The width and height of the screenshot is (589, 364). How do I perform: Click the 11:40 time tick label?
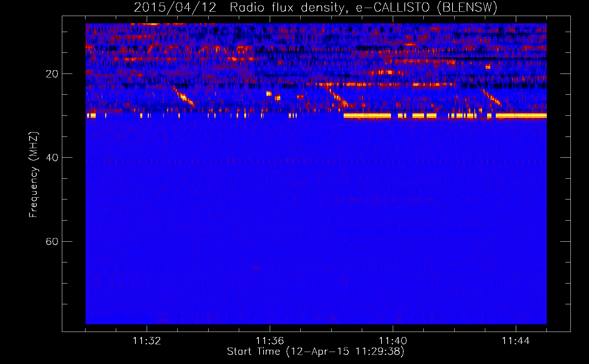tap(393, 341)
